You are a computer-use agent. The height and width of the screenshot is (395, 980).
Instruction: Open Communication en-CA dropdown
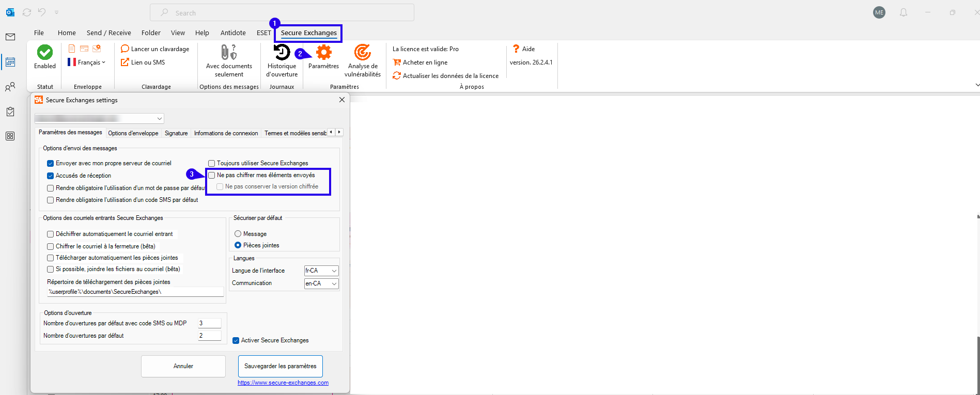pyautogui.click(x=321, y=283)
